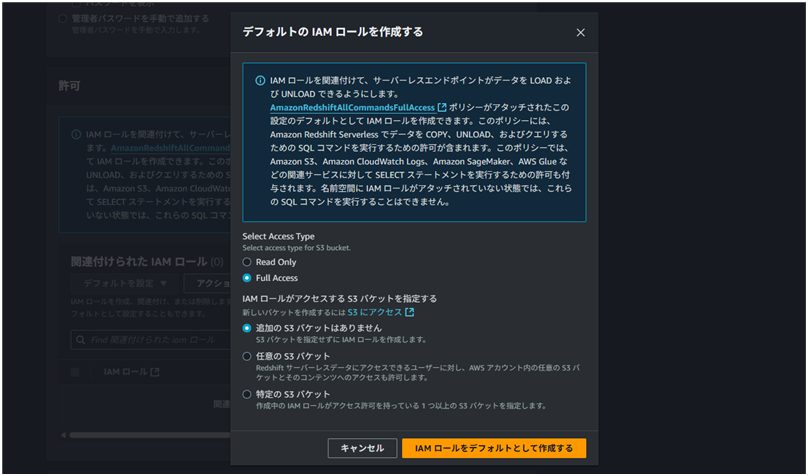
Task: Open the デフォルトを設定 dropdown in background page
Action: pyautogui.click(x=125, y=283)
